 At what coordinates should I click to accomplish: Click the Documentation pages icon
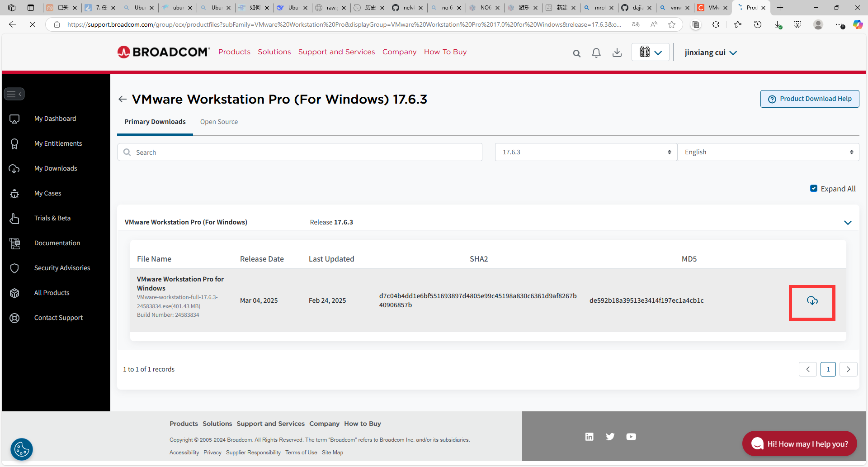coord(14,243)
